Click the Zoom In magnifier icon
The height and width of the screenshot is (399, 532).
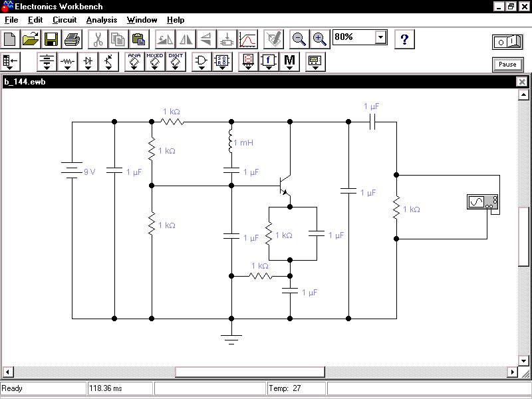point(319,39)
